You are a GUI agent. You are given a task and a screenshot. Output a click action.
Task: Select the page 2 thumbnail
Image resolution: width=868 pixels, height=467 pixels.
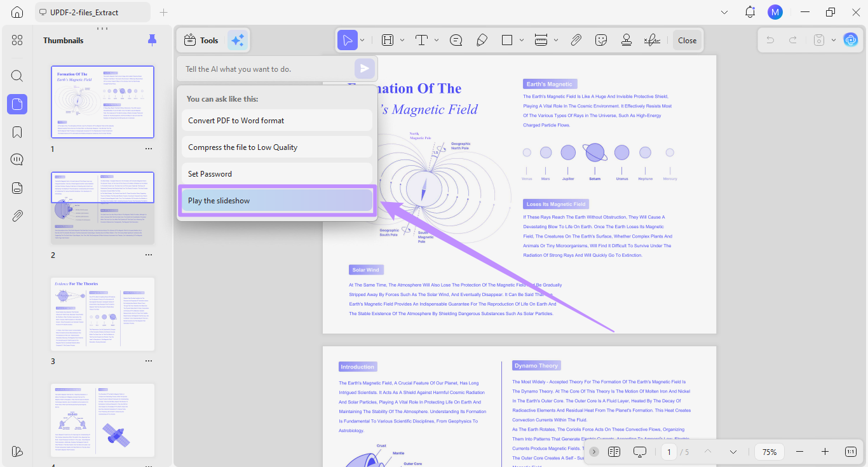102,208
